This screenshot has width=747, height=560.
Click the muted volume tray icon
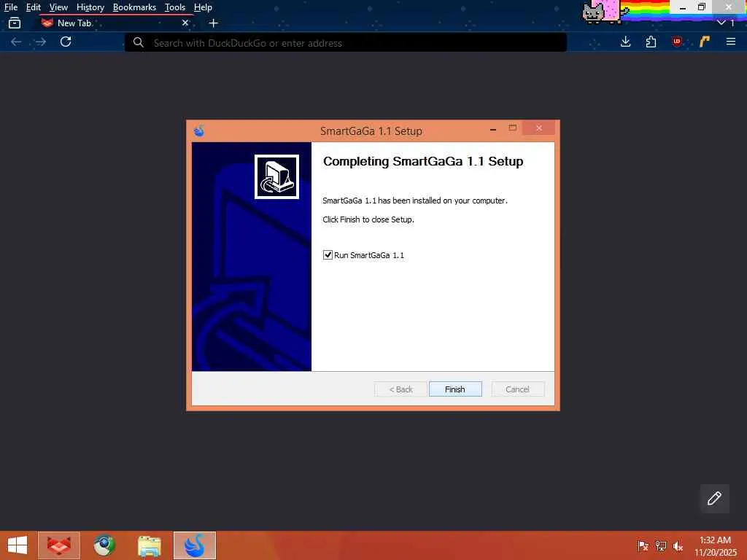(x=678, y=545)
